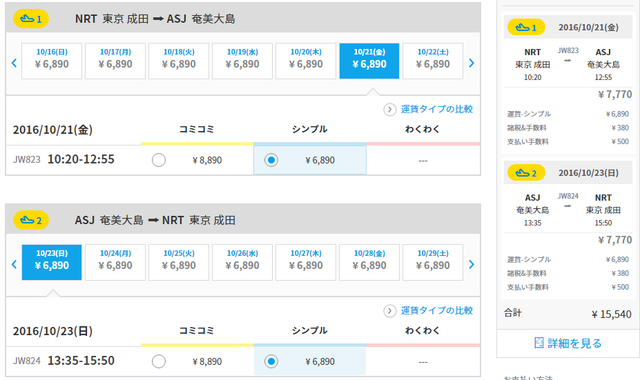The width and height of the screenshot is (640, 380).
Task: Choose outbound date 10/16(日)
Action: (x=52, y=61)
